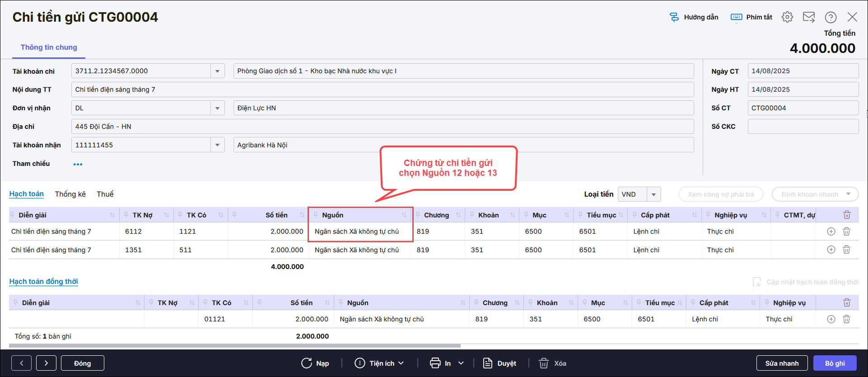Expand the Tài khoản chi dropdown
The image size is (868, 377).
pos(217,71)
